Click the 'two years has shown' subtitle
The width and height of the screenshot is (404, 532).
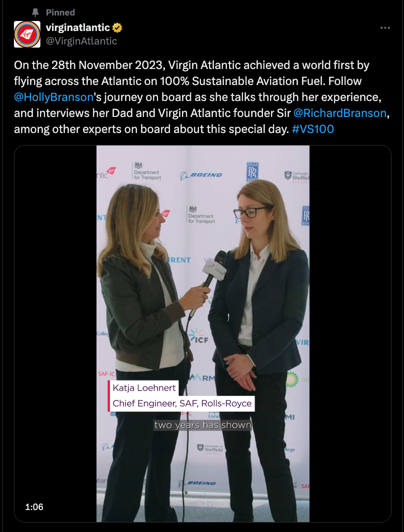[x=203, y=425]
